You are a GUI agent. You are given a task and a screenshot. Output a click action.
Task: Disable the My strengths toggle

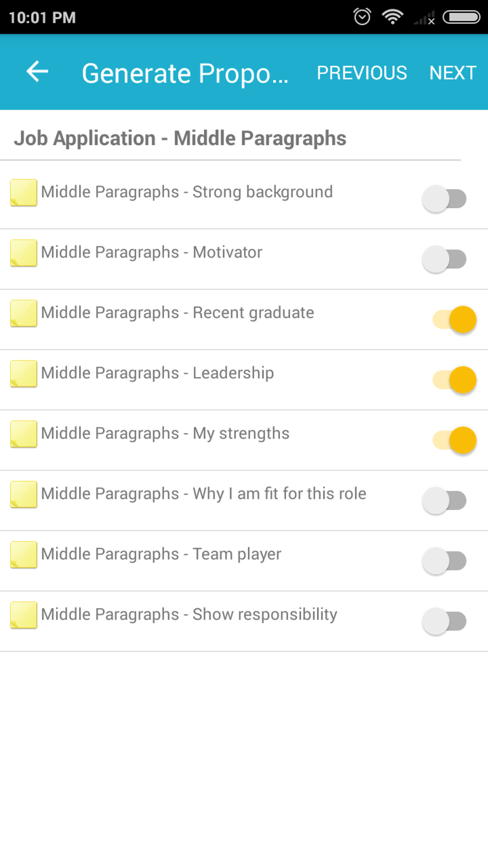(454, 440)
